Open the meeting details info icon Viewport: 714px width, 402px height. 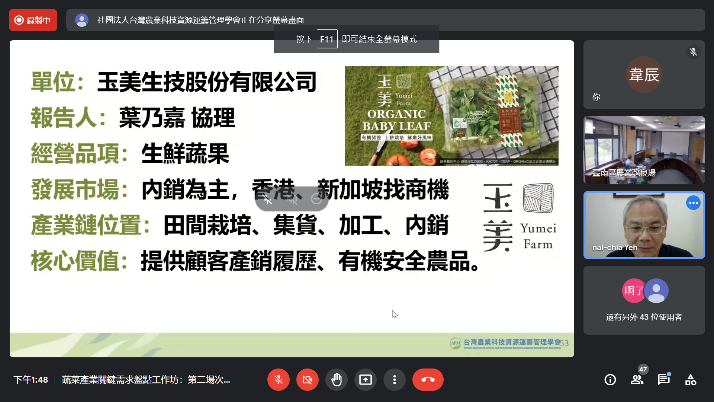pos(610,380)
